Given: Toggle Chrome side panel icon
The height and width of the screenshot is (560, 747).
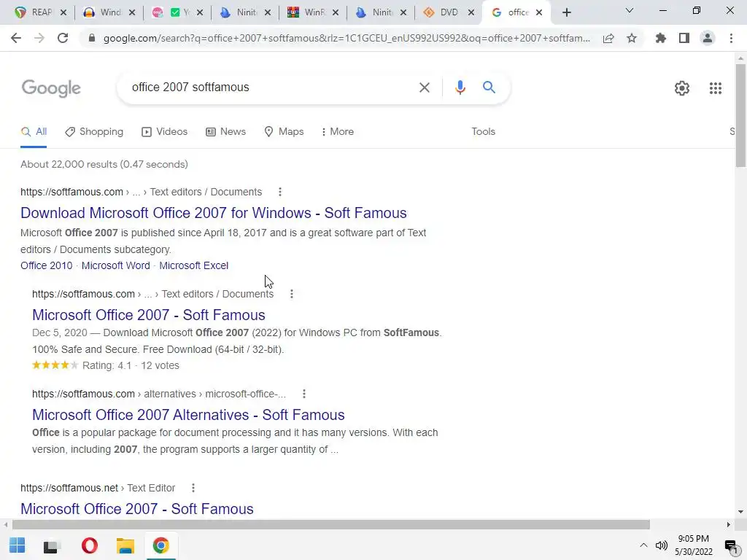Looking at the screenshot, I should click(684, 38).
